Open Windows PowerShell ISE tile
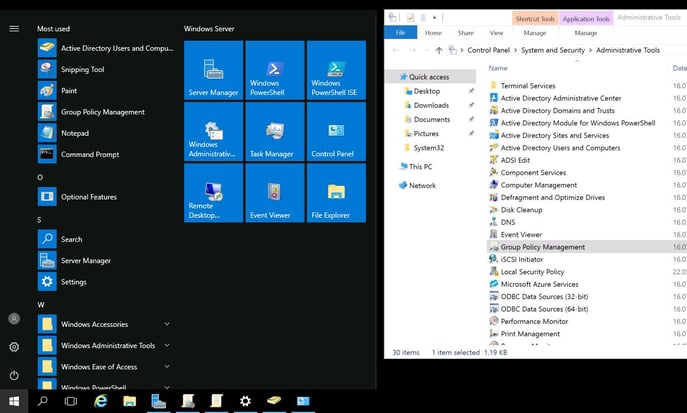The width and height of the screenshot is (687, 413). pyautogui.click(x=336, y=70)
